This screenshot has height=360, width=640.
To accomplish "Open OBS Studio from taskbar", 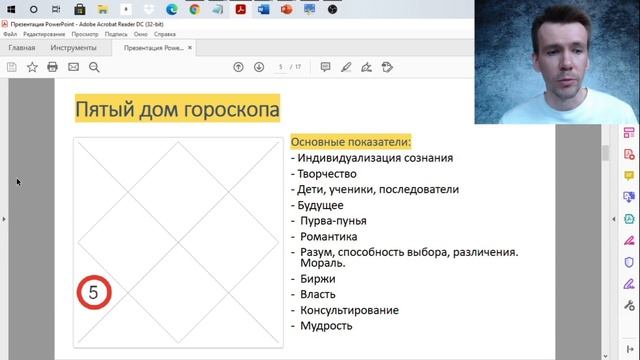I will (332, 9).
